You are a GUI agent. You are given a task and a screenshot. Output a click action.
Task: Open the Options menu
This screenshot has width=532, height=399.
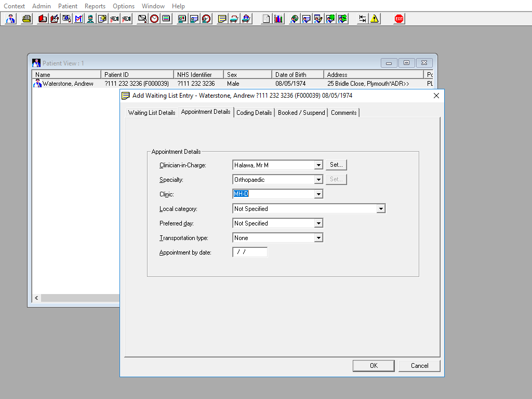(x=124, y=6)
